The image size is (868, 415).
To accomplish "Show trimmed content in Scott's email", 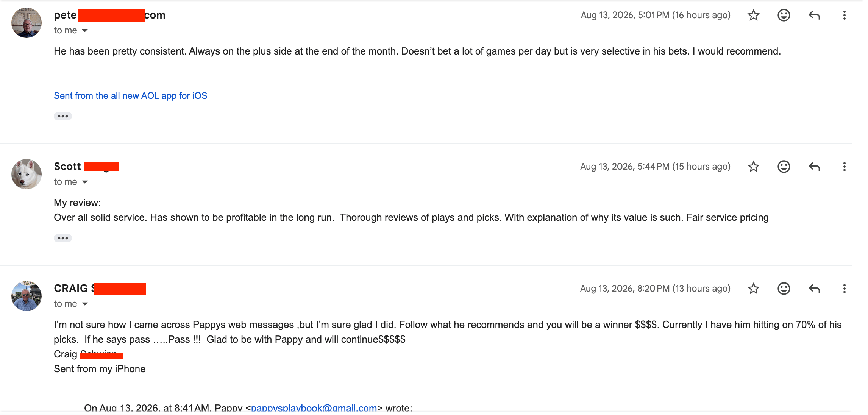I will click(63, 238).
